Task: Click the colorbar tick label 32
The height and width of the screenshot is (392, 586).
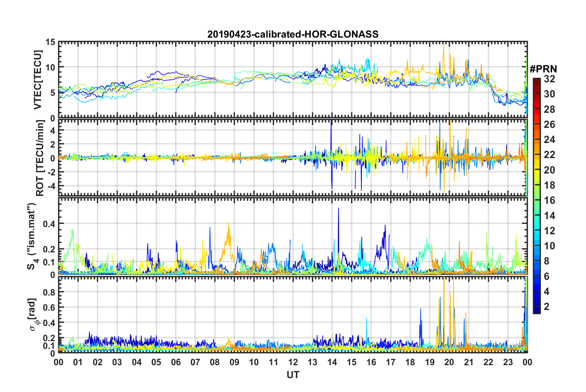Action: pyautogui.click(x=549, y=79)
